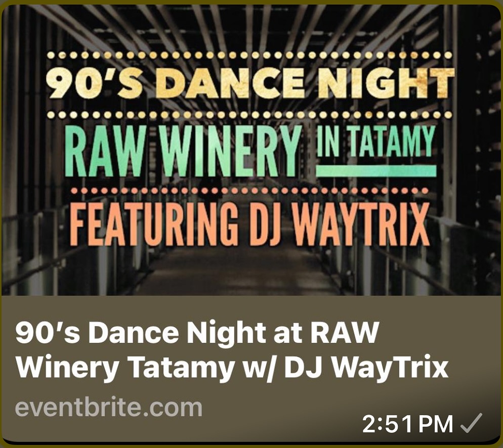The image size is (503, 448).
Task: Select the 2:51 PM message timestamp
Action: 407,424
